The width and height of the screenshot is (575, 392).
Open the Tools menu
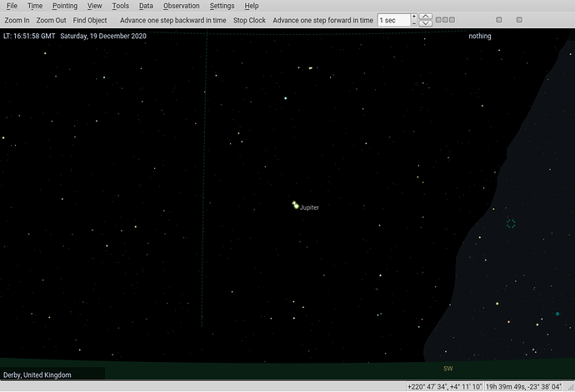pos(120,6)
